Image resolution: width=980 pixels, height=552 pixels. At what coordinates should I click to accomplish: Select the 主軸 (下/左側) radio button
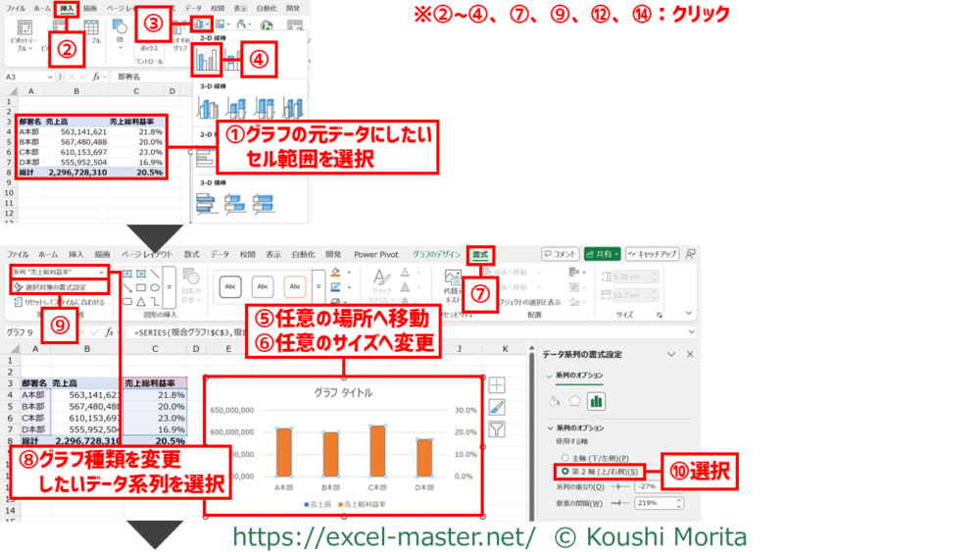[x=565, y=458]
